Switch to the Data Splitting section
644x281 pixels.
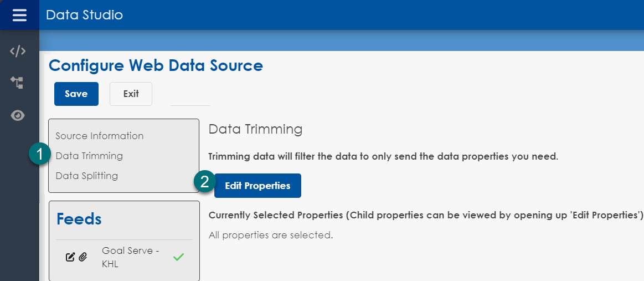[87, 176]
